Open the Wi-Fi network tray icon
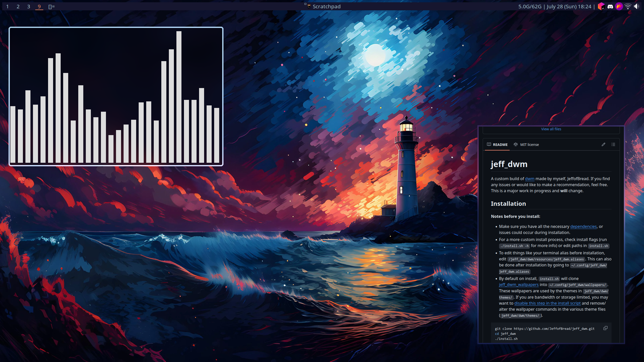 (628, 7)
